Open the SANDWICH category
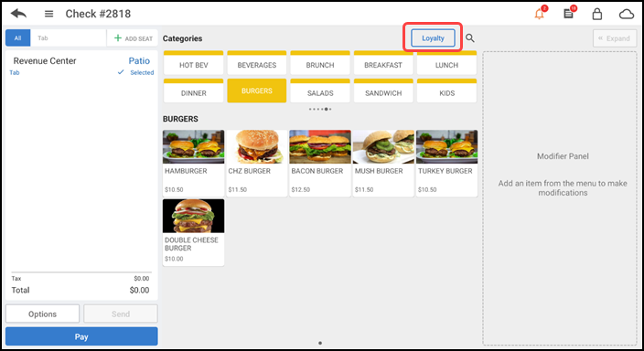The height and width of the screenshot is (351, 644). click(x=383, y=90)
